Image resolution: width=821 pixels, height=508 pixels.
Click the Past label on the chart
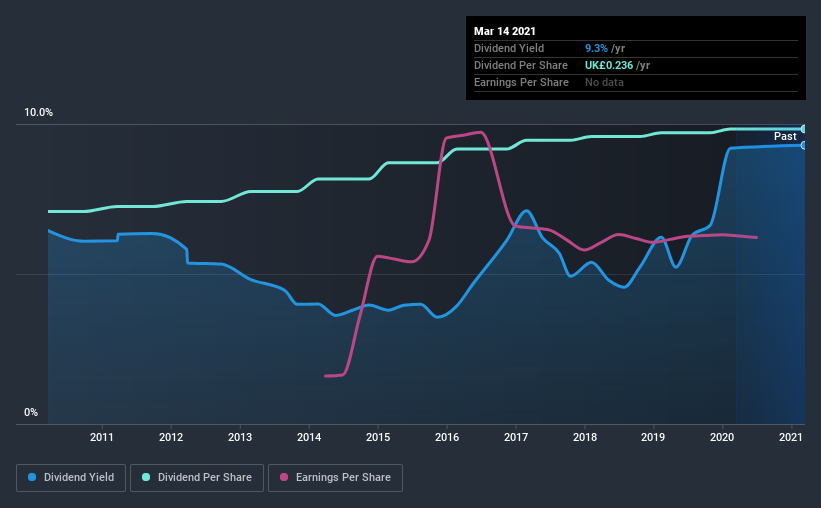click(x=785, y=137)
